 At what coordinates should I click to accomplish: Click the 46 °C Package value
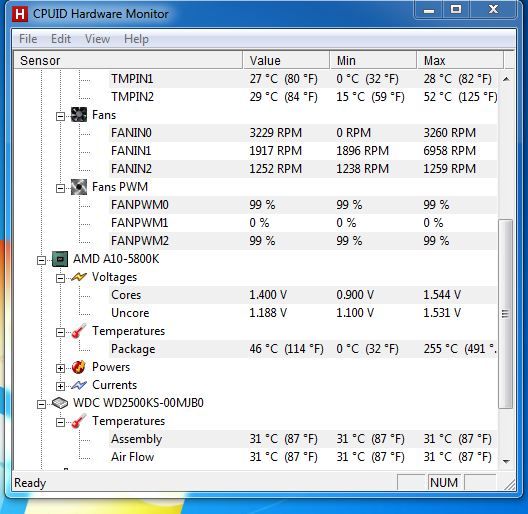coord(287,349)
